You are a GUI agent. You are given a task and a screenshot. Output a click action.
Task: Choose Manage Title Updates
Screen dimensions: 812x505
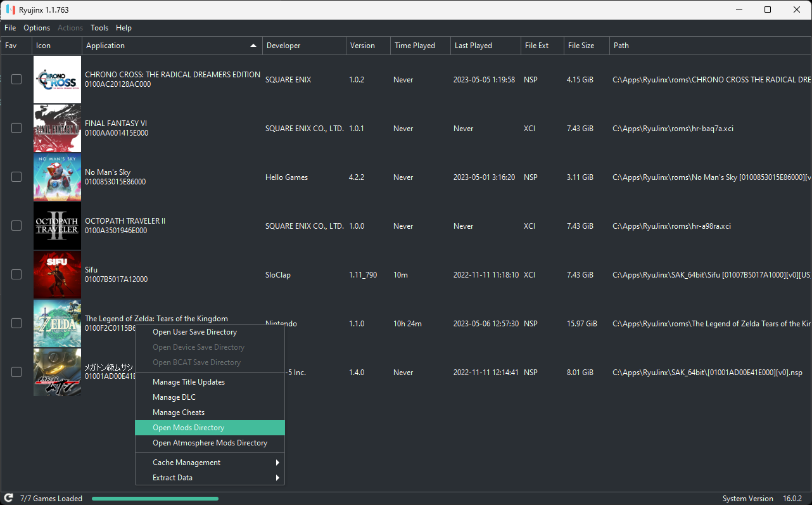pyautogui.click(x=210, y=382)
